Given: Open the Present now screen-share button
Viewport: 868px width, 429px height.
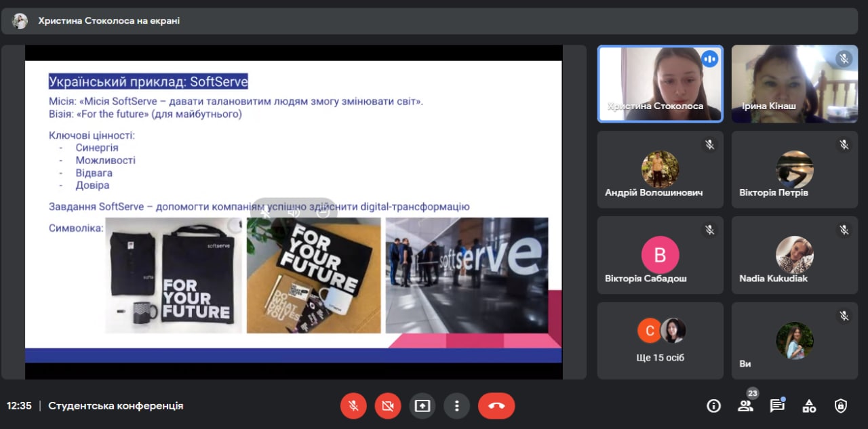Looking at the screenshot, I should point(422,406).
